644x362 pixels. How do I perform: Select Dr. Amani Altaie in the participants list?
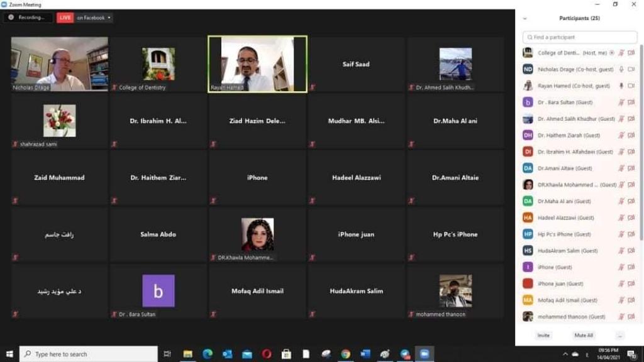coord(564,168)
